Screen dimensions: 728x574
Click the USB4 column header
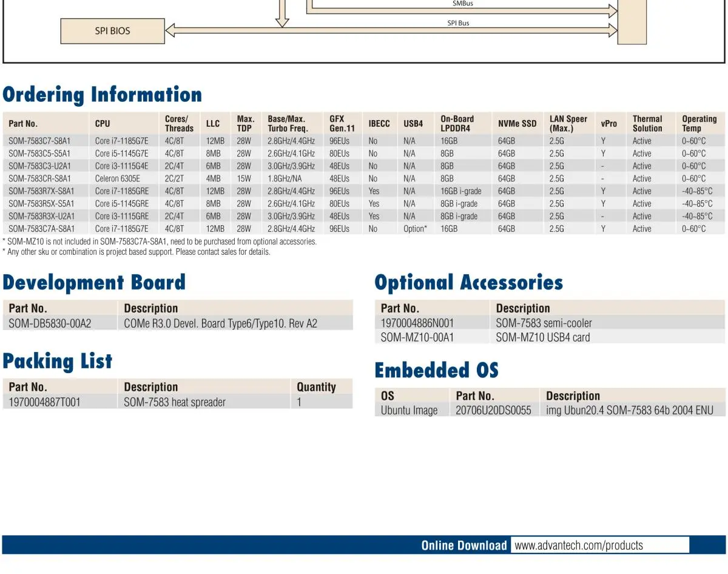point(413,124)
